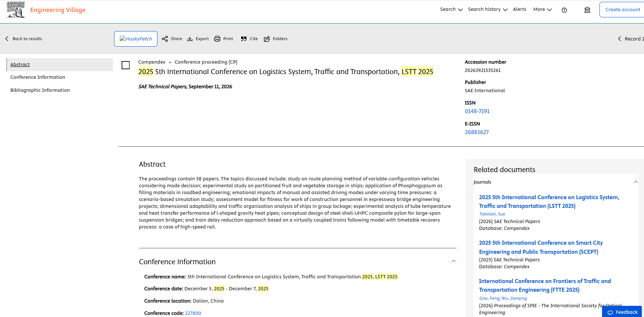
Task: Select Bibliographic Information sidebar item
Action: [x=40, y=90]
